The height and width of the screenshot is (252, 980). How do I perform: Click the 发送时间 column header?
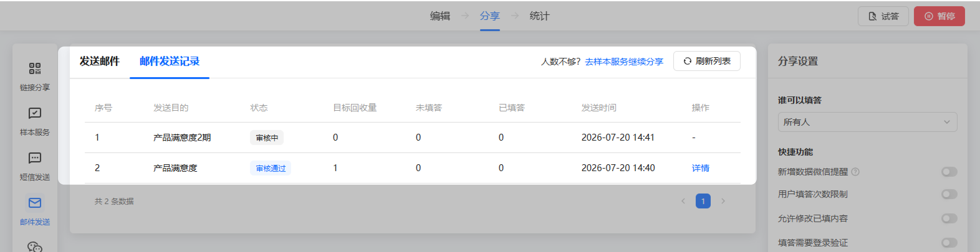pos(599,108)
